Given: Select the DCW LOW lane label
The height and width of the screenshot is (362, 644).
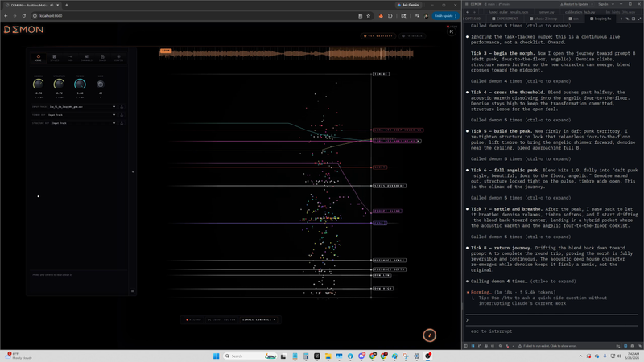Looking at the screenshot, I should pos(382,275).
